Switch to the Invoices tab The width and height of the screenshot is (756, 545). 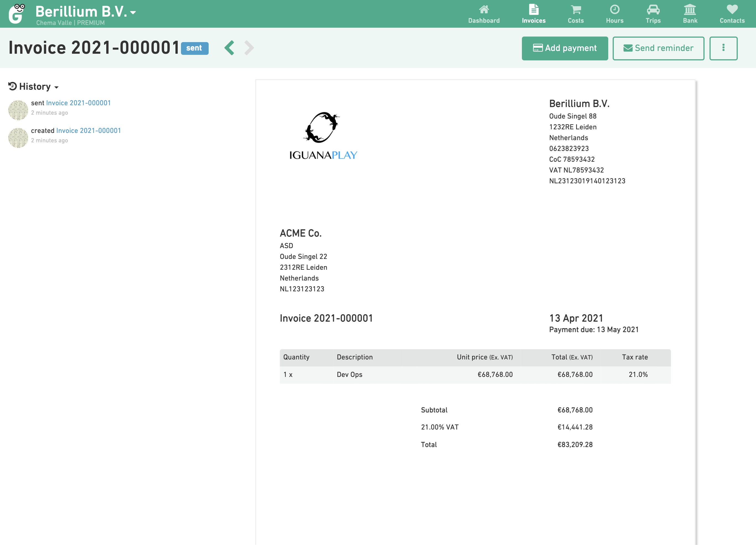[x=533, y=14]
